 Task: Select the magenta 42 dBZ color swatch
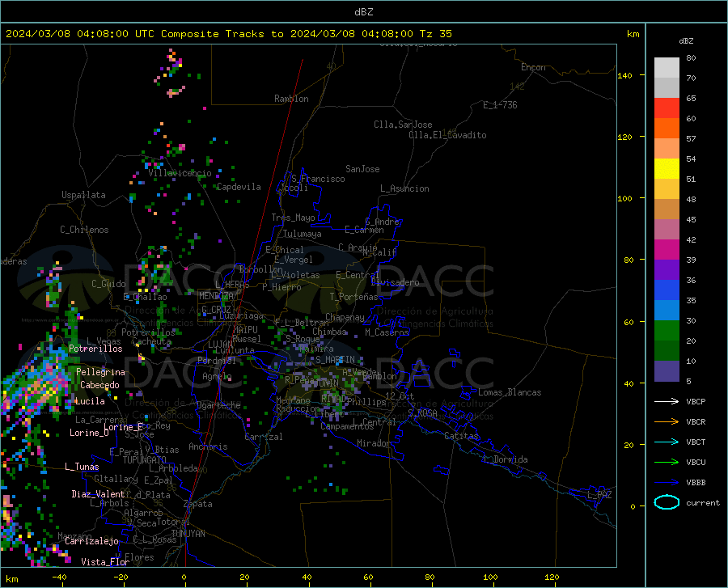[x=667, y=250]
